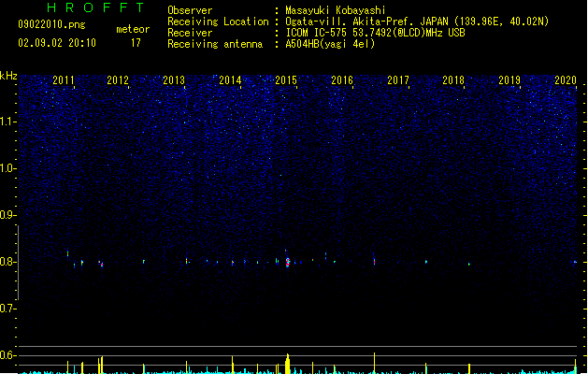The image size is (588, 374).
Task: Click the 1.0 kHz axis label
Action: click(7, 168)
